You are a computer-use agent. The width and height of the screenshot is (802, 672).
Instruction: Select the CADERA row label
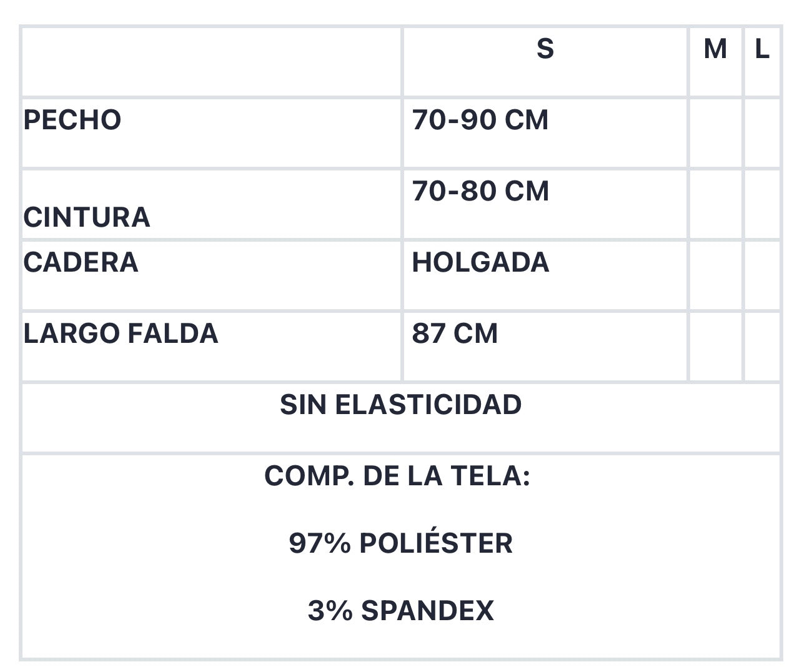click(x=81, y=262)
